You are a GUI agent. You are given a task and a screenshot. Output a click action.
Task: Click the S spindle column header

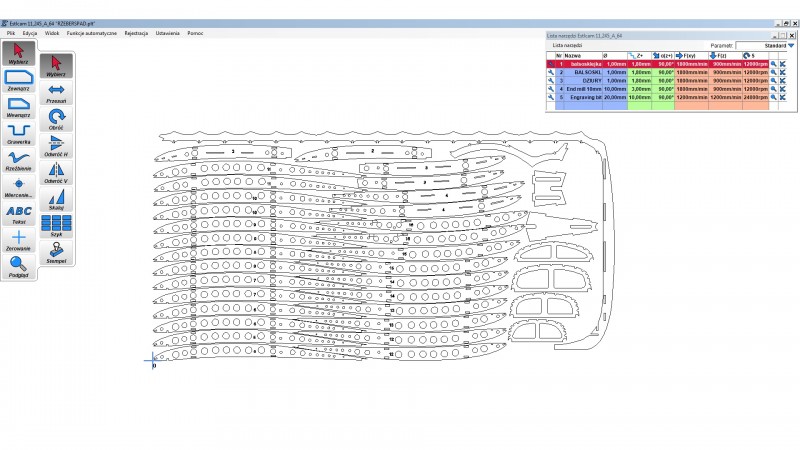point(756,56)
